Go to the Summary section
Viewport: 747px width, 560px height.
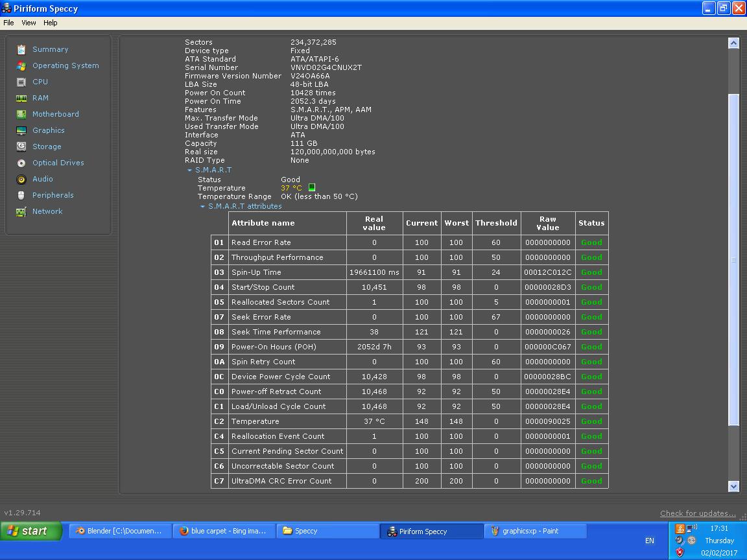point(50,49)
